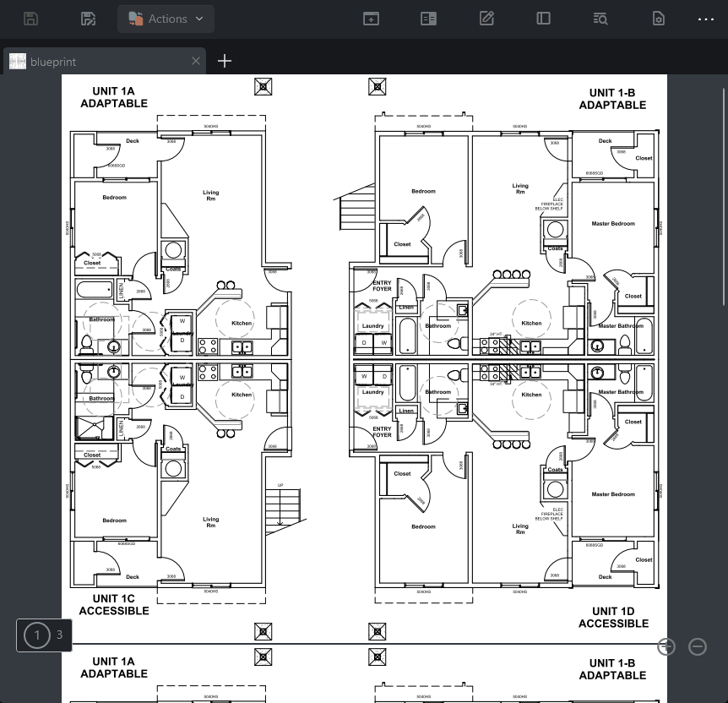Viewport: 728px width, 703px height.
Task: Click the Actions button chevron arrow
Action: (199, 19)
